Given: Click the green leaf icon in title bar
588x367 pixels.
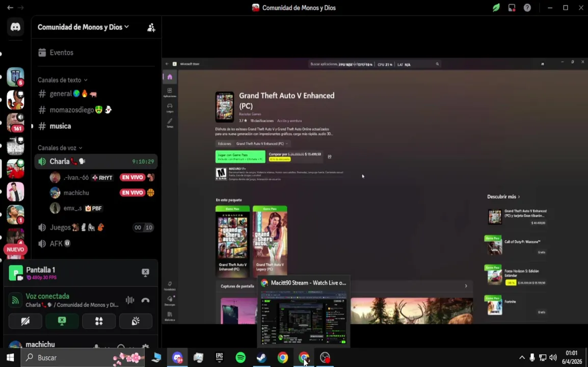Looking at the screenshot, I should (496, 8).
